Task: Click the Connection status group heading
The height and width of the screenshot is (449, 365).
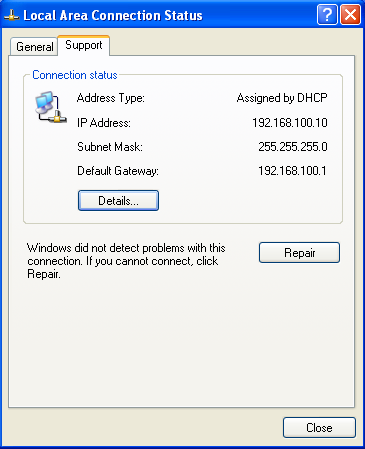Action: [75, 75]
